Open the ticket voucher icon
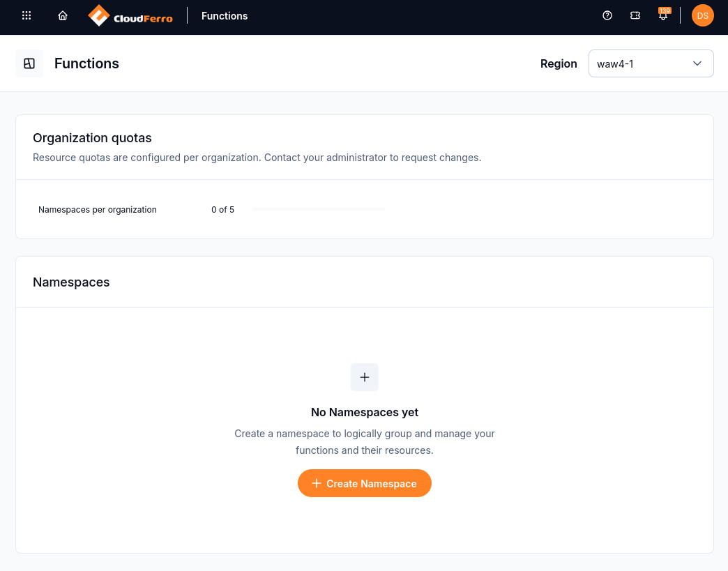Screen dimensions: 728x571 pyautogui.click(x=635, y=16)
